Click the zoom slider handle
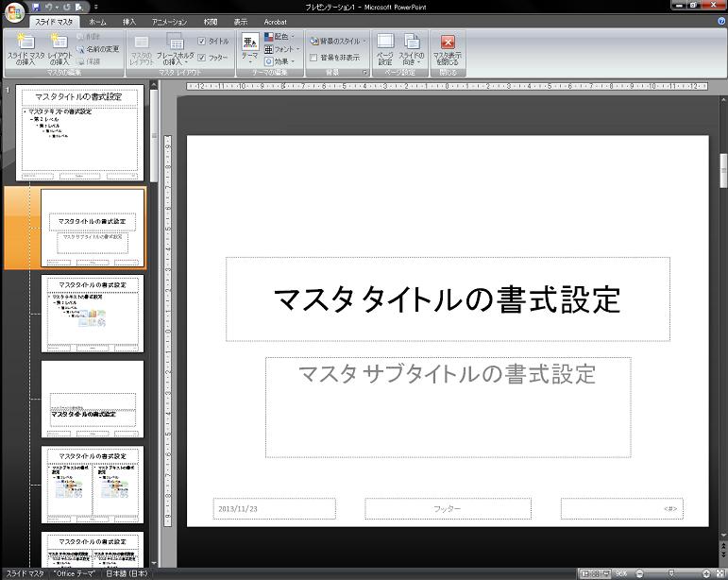This screenshot has width=728, height=580. coord(671,573)
